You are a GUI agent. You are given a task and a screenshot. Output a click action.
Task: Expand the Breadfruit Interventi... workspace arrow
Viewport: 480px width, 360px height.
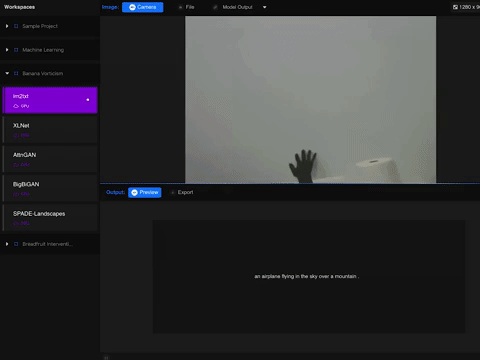[7, 244]
